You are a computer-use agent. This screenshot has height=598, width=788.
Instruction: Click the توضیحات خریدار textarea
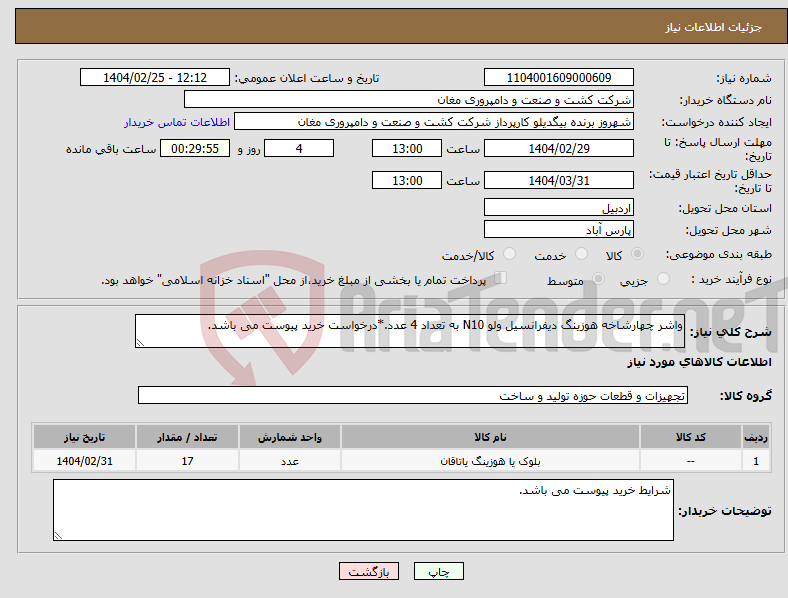pos(363,510)
